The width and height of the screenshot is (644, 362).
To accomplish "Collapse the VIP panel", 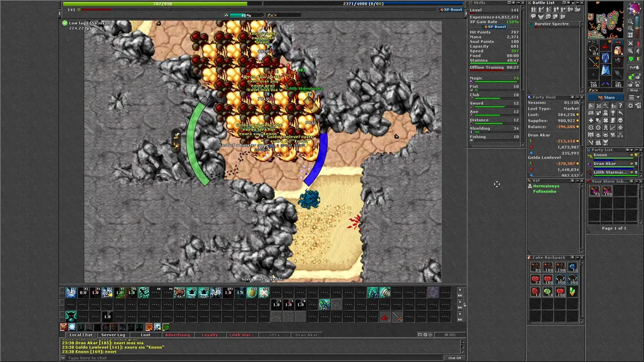I will pos(578,180).
